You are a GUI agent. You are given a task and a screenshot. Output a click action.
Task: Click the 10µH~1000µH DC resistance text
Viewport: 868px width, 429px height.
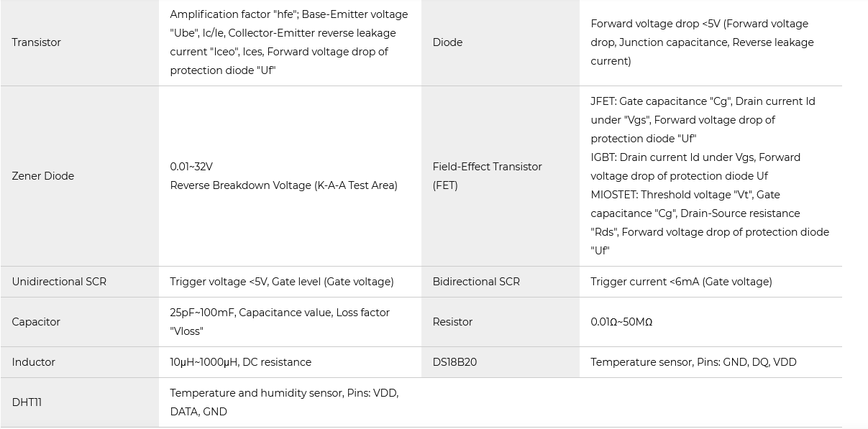240,362
